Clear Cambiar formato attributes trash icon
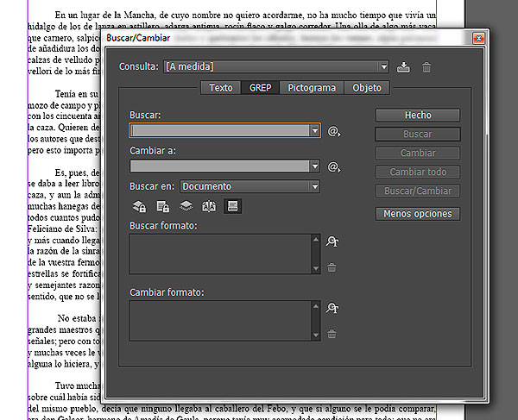 [332, 334]
